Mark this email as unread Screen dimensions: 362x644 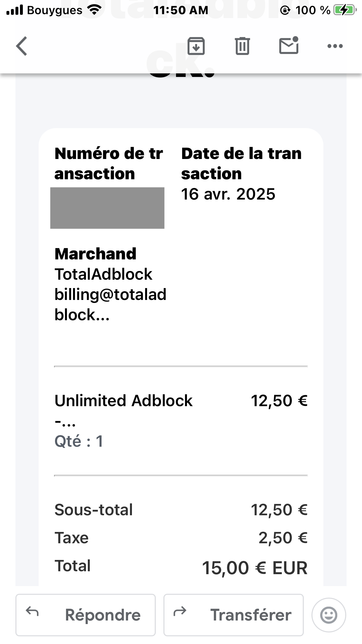pyautogui.click(x=289, y=45)
